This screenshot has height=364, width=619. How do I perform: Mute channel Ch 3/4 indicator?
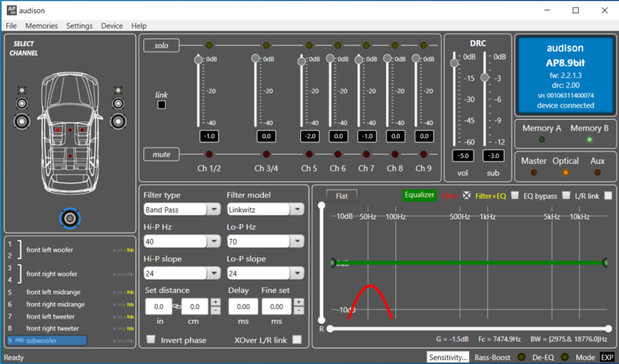(x=266, y=155)
